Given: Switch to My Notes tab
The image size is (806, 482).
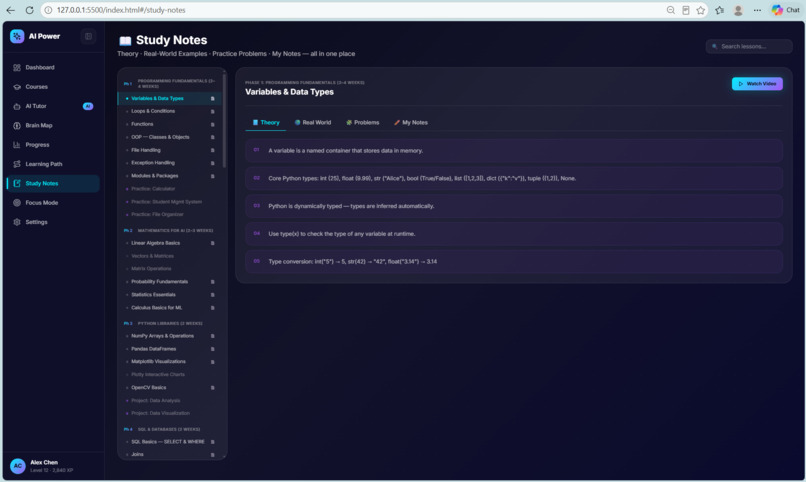Looking at the screenshot, I should click(411, 122).
